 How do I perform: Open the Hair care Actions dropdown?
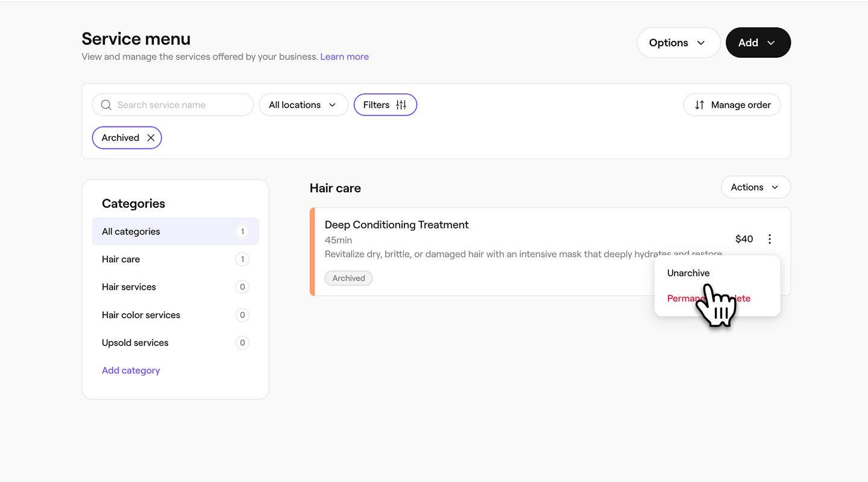[755, 187]
